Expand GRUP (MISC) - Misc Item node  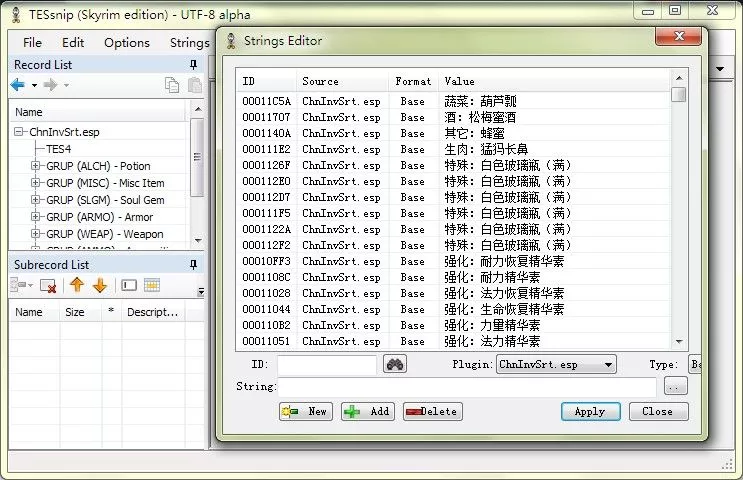pos(35,183)
